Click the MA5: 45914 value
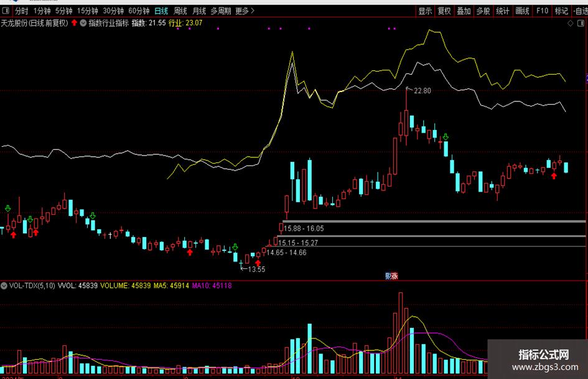This screenshot has height=379, width=588. coord(171,286)
